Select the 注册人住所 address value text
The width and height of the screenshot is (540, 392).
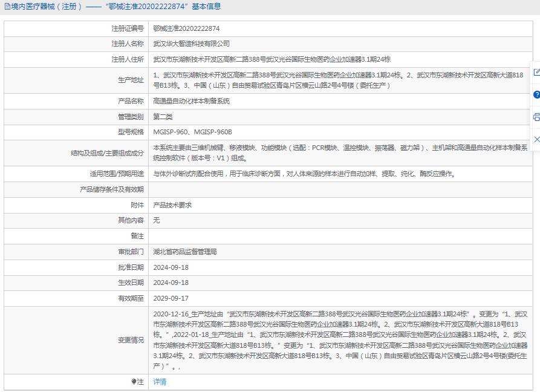click(x=272, y=60)
